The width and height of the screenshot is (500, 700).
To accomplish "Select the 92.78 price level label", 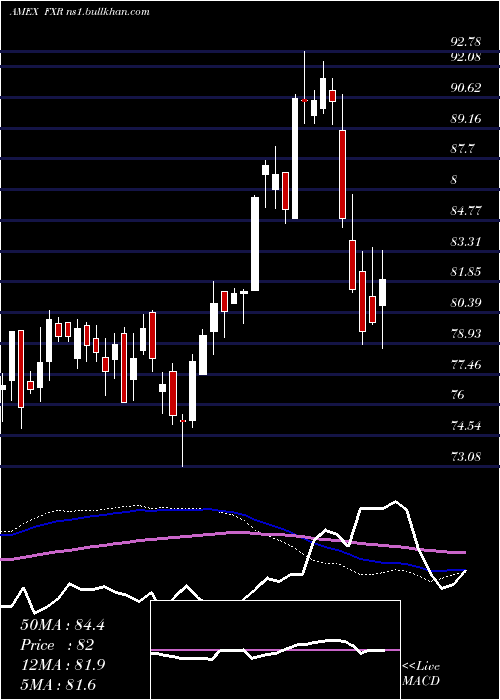I will (x=466, y=42).
